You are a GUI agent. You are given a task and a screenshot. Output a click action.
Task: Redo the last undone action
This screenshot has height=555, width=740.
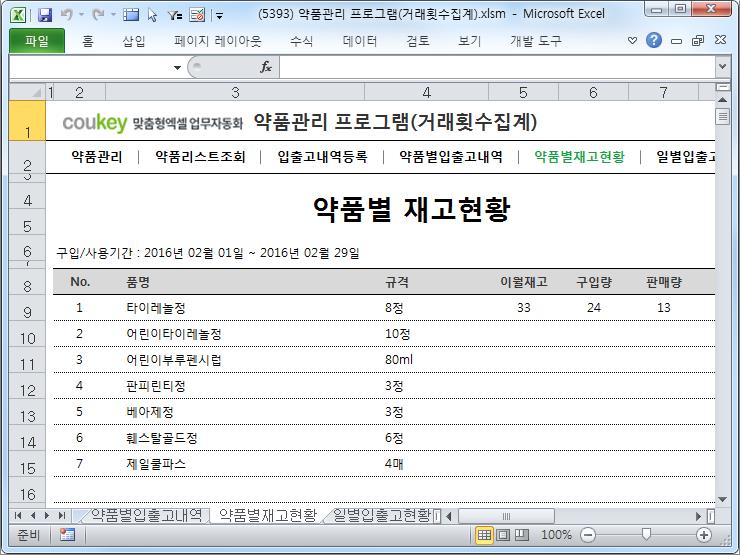click(99, 15)
